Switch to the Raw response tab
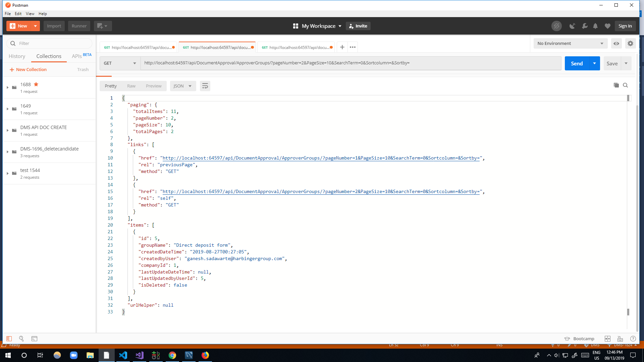This screenshot has height=362, width=644. [131, 86]
